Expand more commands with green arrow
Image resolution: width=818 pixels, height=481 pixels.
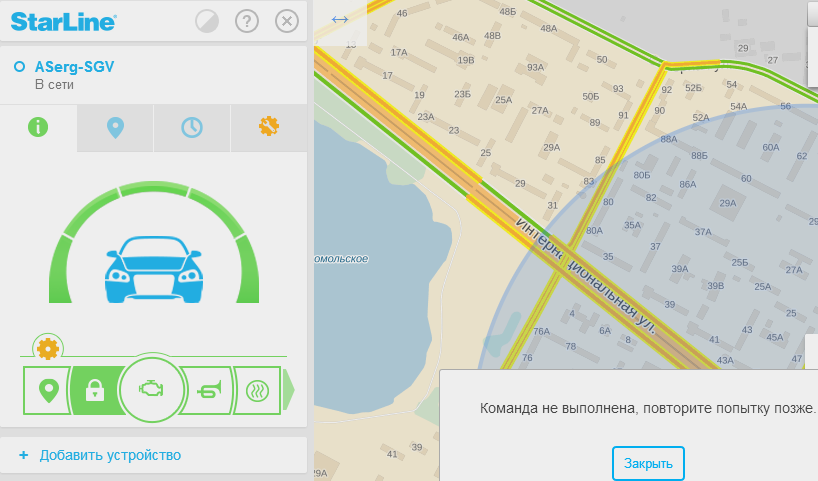tap(288, 390)
